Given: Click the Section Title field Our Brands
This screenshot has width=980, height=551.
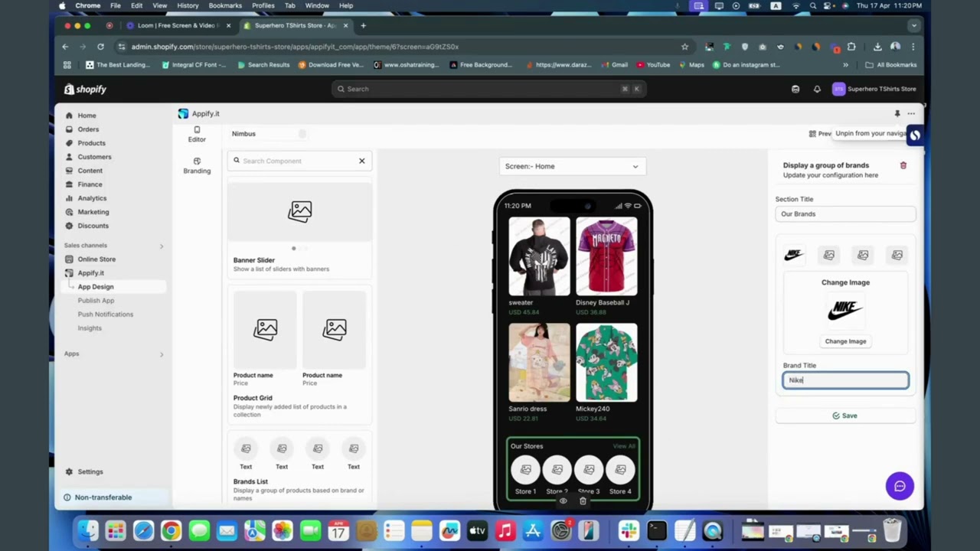Looking at the screenshot, I should (x=845, y=214).
